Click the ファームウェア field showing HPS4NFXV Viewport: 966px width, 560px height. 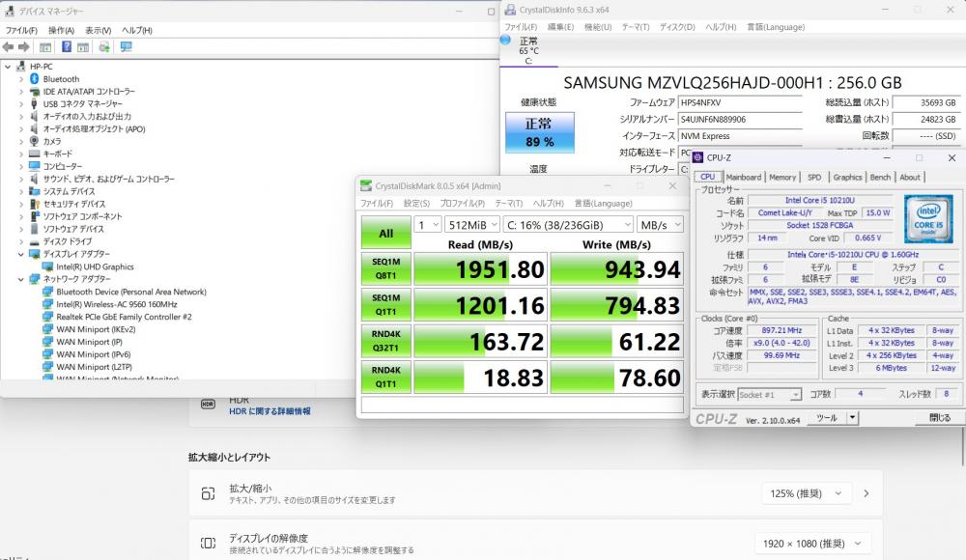click(740, 103)
